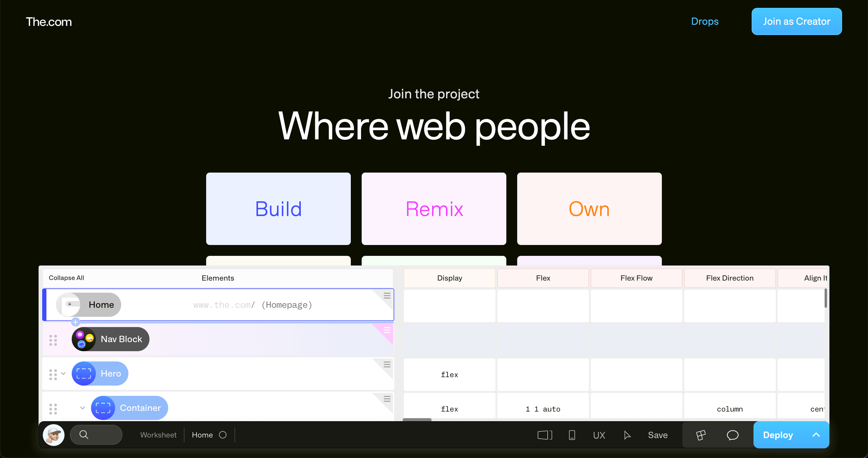Expand the Deploy options chevron
The height and width of the screenshot is (458, 868).
click(816, 435)
